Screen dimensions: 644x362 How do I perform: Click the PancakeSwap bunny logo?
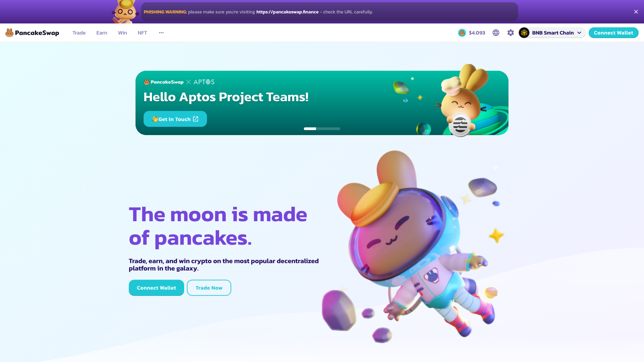click(9, 33)
